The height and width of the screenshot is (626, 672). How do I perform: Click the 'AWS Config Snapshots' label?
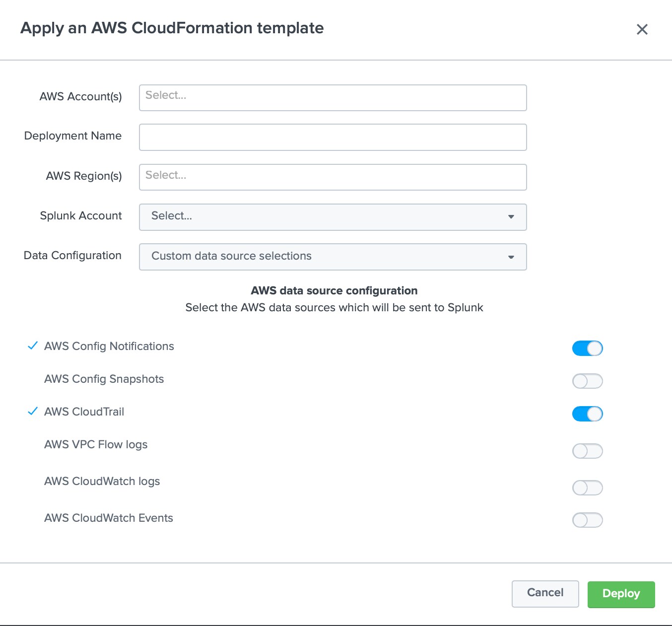click(x=104, y=379)
